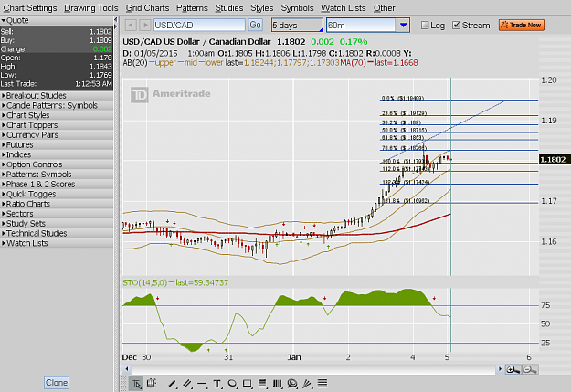The image size is (571, 392).
Task: Collapse side panel using divider arrow
Action: click(x=115, y=20)
